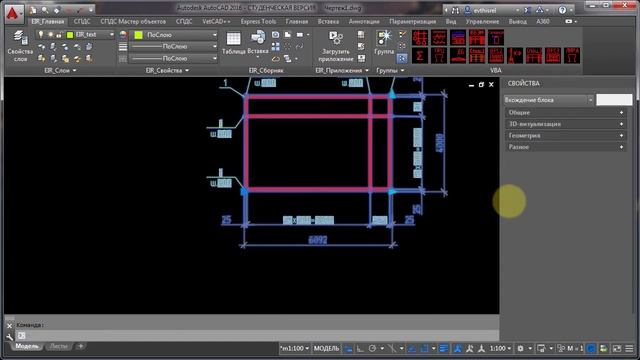640x360 pixels.
Task: Click the Таблица table tool
Action: pyautogui.click(x=233, y=44)
